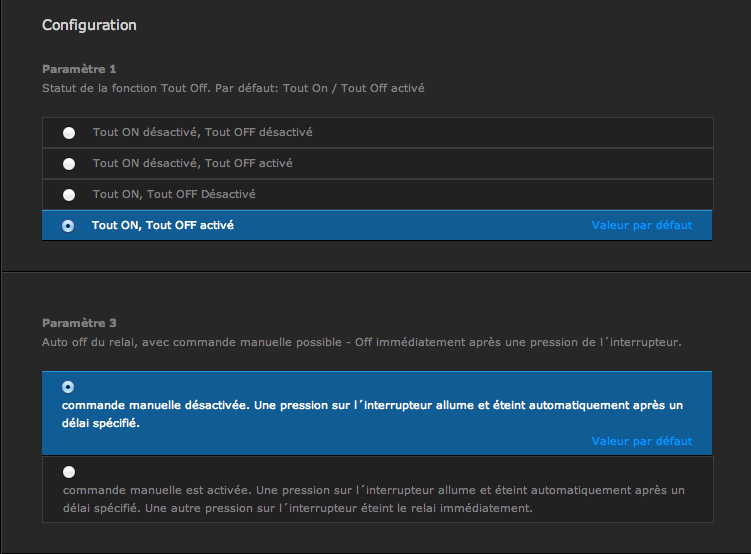Image resolution: width=751 pixels, height=554 pixels.
Task: Click the 'Paramètre 3' section title
Action: 79,323
